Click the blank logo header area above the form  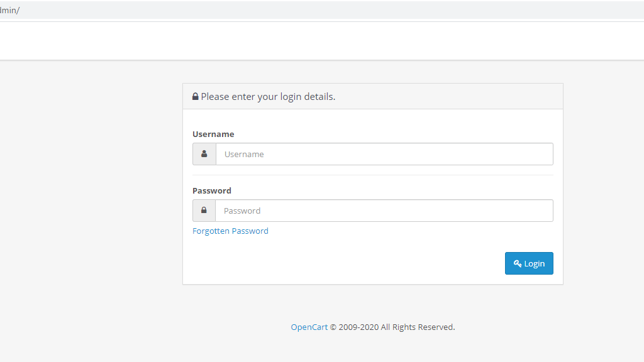pos(322,40)
